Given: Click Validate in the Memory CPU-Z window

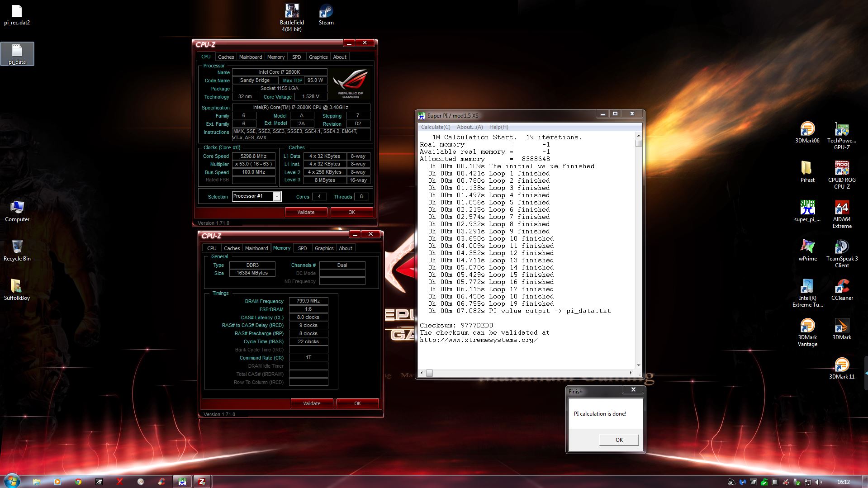Looking at the screenshot, I should [x=312, y=403].
